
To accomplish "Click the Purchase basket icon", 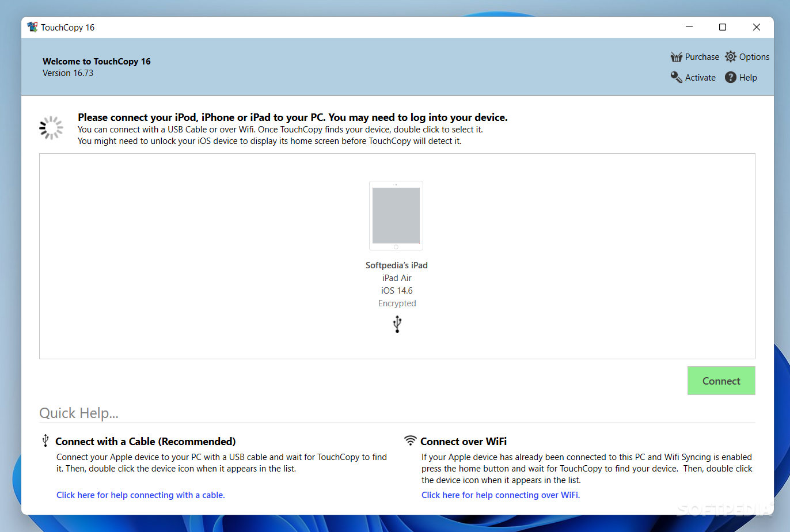I will click(676, 57).
